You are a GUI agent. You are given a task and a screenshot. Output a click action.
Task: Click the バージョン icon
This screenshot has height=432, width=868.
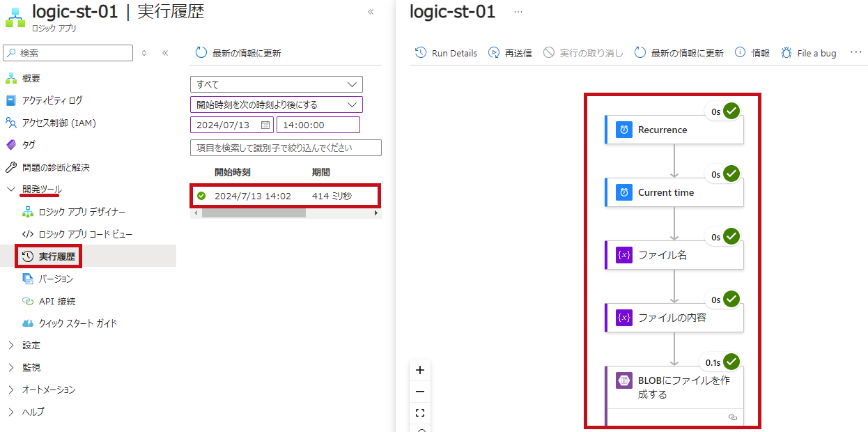pos(28,279)
